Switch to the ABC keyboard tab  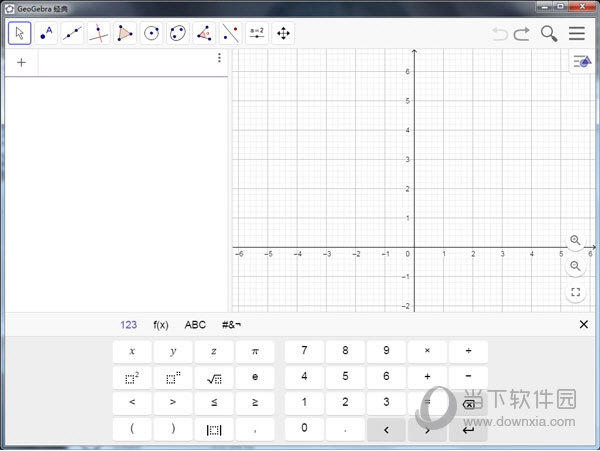tap(195, 325)
